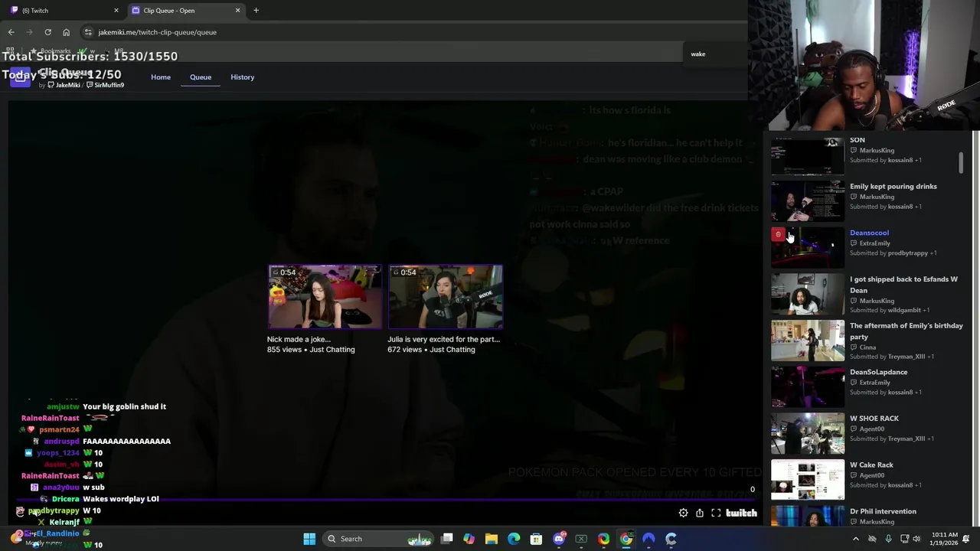The width and height of the screenshot is (980, 551).
Task: Click the Chrome icon in the taskbar
Action: (626, 539)
